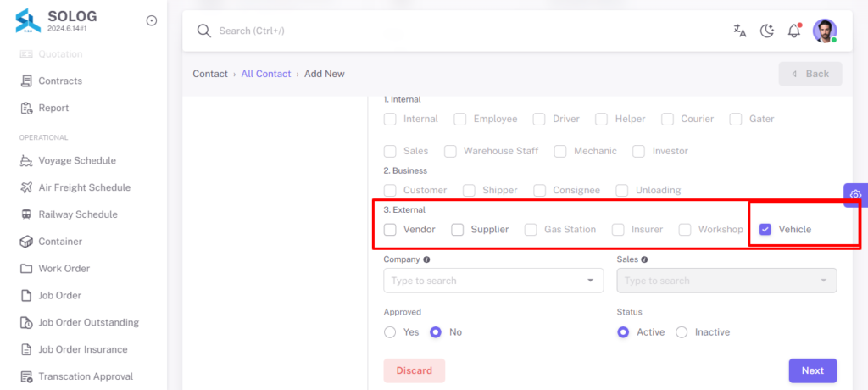Select the Inactive status radio
868x390 pixels.
tap(682, 332)
